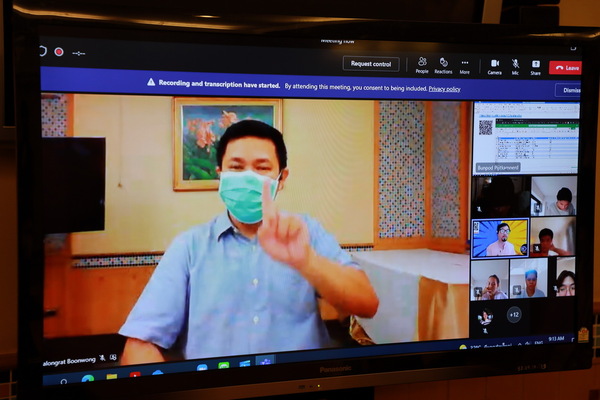Click the shield icon in top-left

(x=43, y=51)
